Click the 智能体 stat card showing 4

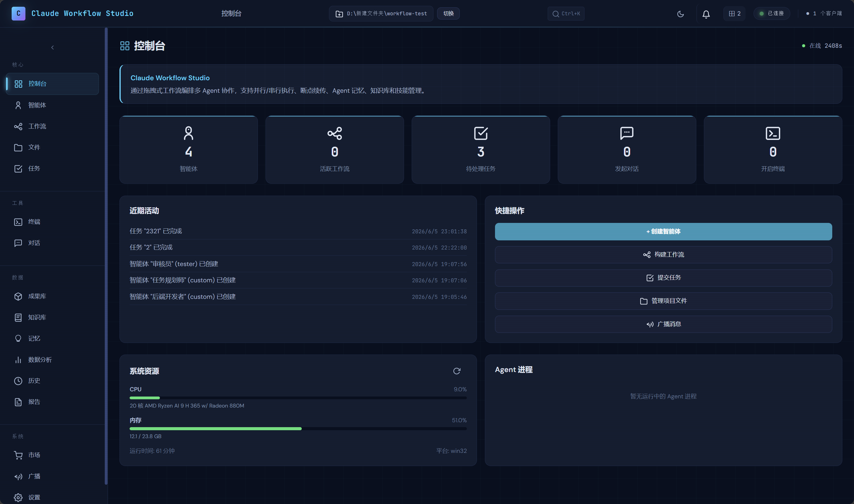(188, 150)
